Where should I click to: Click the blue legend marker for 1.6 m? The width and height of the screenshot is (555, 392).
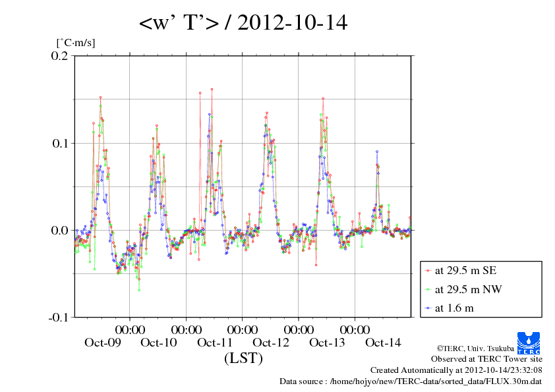428,308
